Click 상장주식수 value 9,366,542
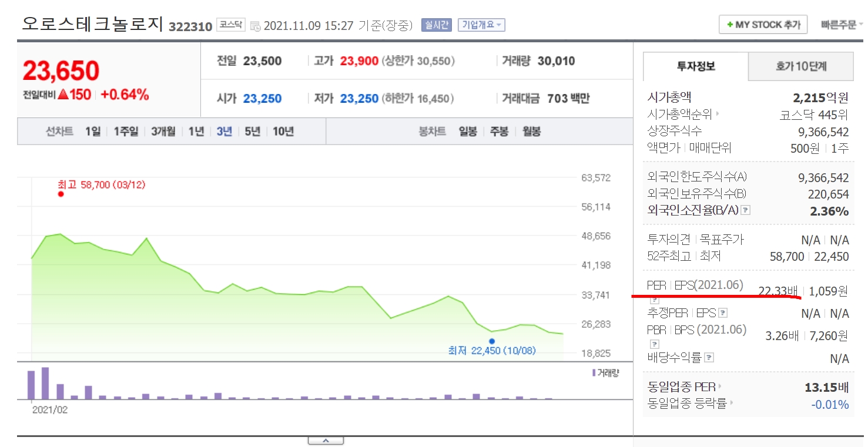Image resolution: width=868 pixels, height=447 pixels. click(x=824, y=131)
